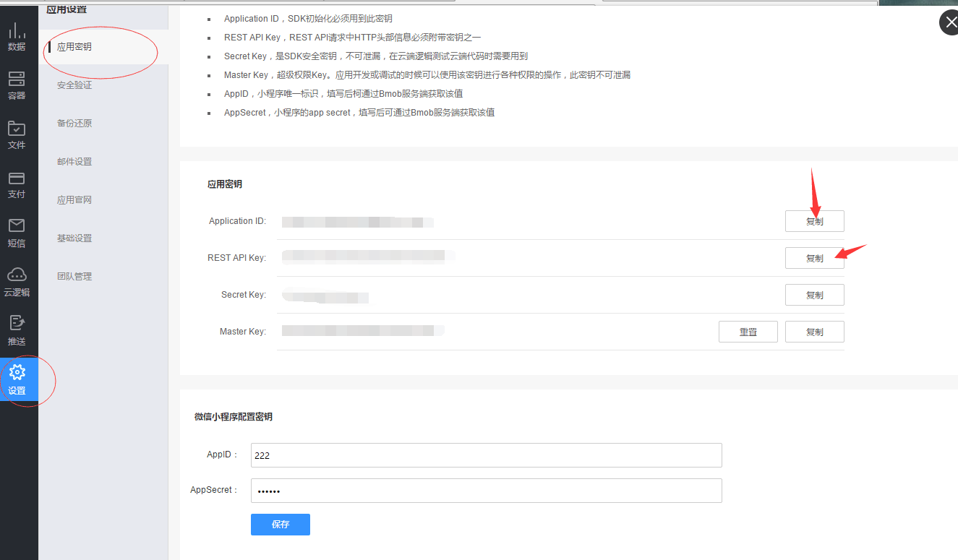This screenshot has width=958, height=560.
Task: Close the panel with the X button
Action: tap(949, 23)
